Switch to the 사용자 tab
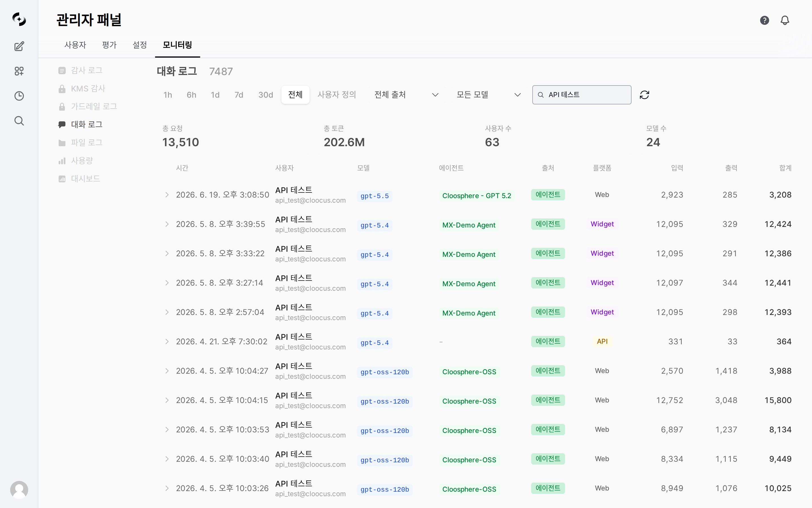812x508 pixels. (x=75, y=45)
